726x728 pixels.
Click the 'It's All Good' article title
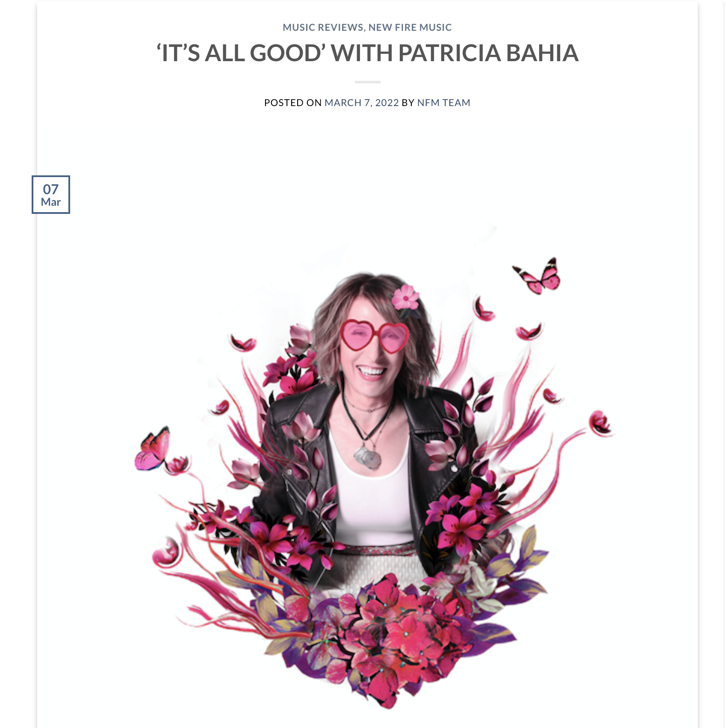(x=367, y=53)
